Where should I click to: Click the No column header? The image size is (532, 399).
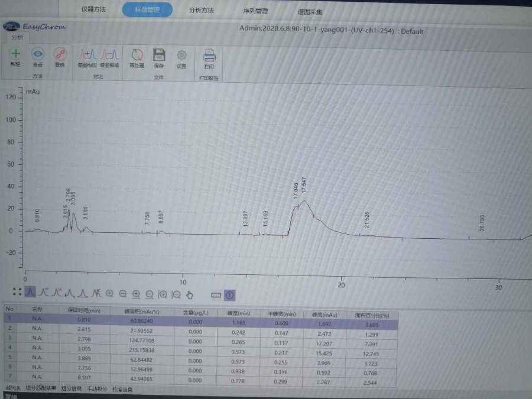pos(9,309)
